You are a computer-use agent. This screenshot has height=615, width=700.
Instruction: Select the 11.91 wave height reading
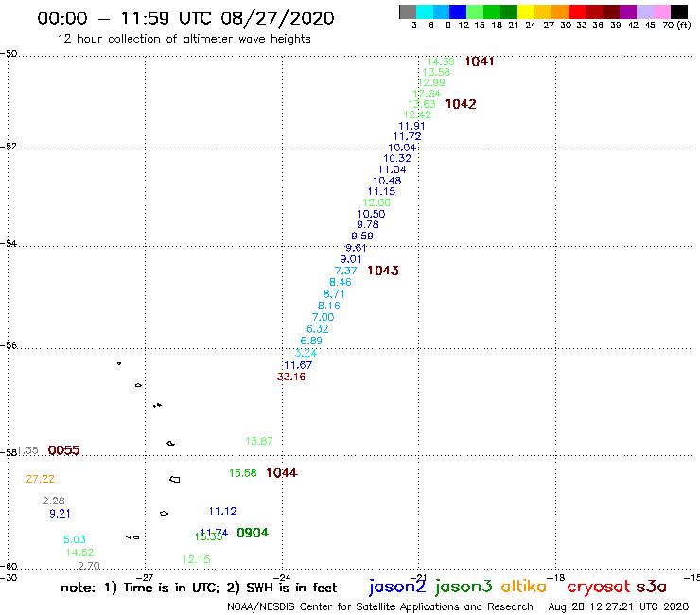click(411, 126)
